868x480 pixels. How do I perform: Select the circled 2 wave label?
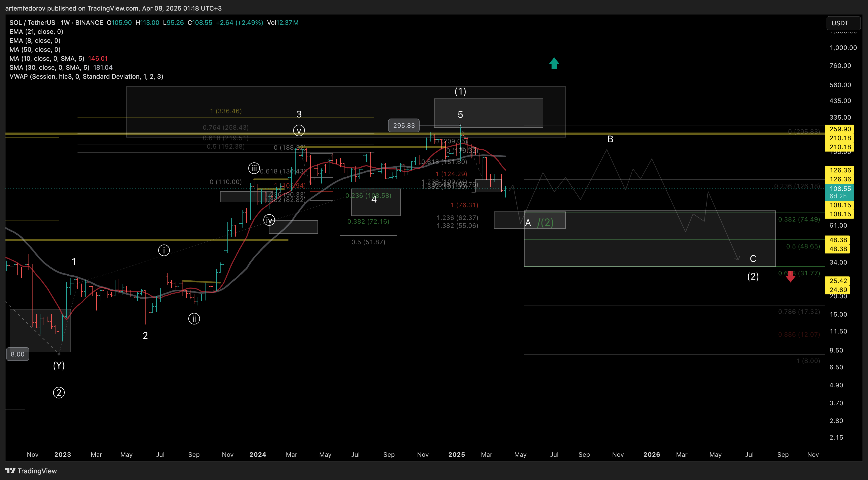click(x=59, y=393)
